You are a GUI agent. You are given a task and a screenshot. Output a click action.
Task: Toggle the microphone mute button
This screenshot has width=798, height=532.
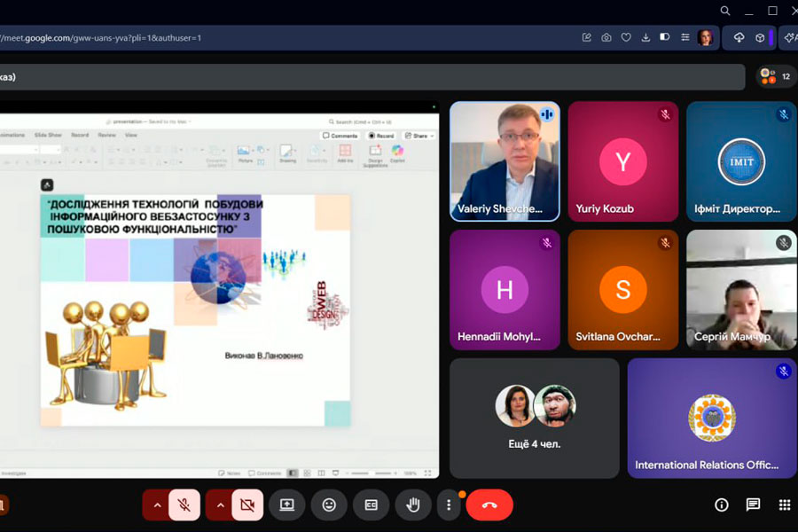point(184,505)
